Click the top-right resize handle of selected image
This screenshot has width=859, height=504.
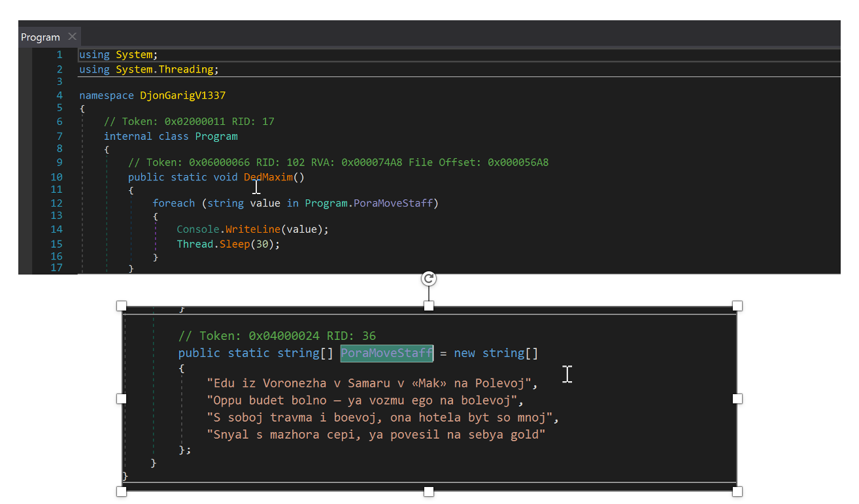737,306
